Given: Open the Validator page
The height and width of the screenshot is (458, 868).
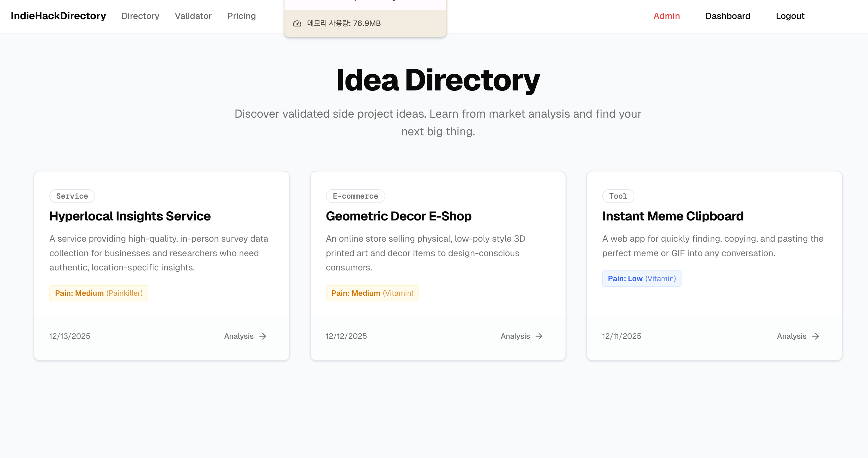Looking at the screenshot, I should click(193, 16).
